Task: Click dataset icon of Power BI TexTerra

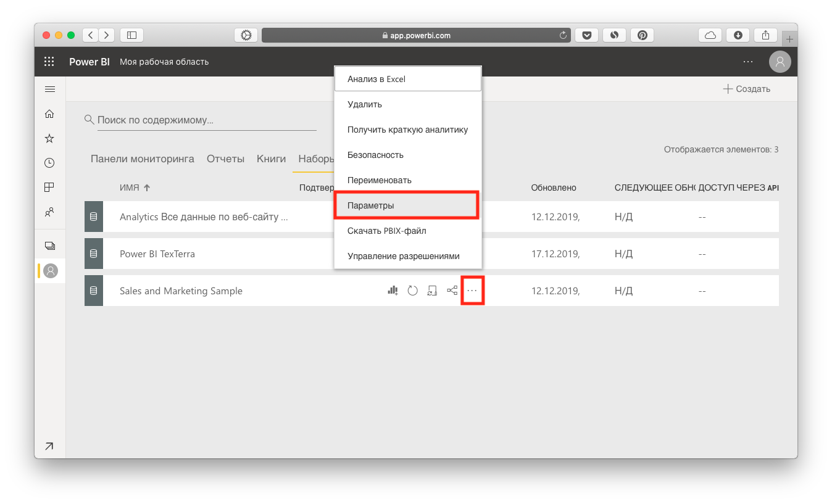Action: click(x=94, y=254)
